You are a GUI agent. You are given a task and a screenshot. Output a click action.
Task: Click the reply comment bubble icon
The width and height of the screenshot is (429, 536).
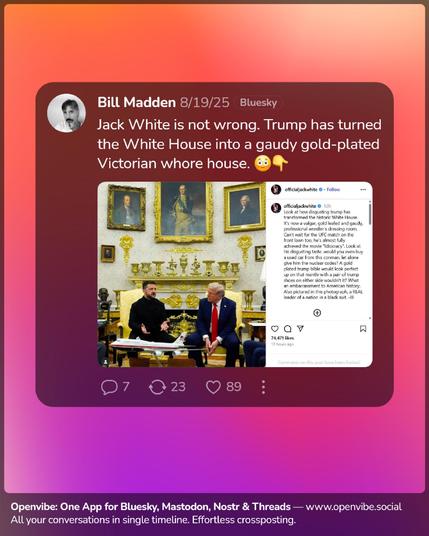click(109, 387)
